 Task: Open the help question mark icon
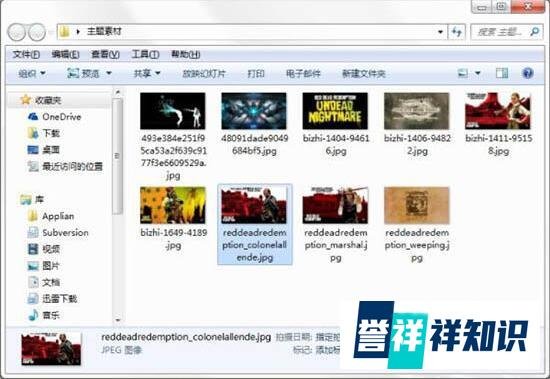click(527, 73)
